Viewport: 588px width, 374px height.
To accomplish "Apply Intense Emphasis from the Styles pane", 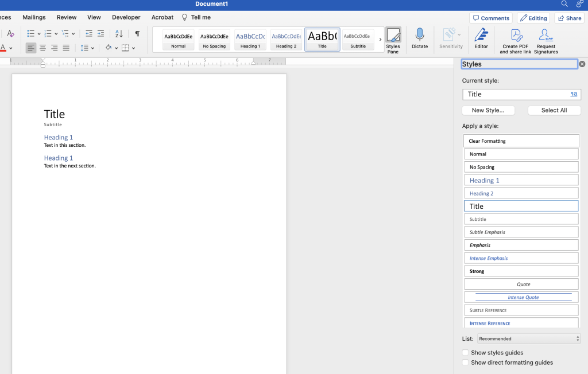I will (521, 258).
